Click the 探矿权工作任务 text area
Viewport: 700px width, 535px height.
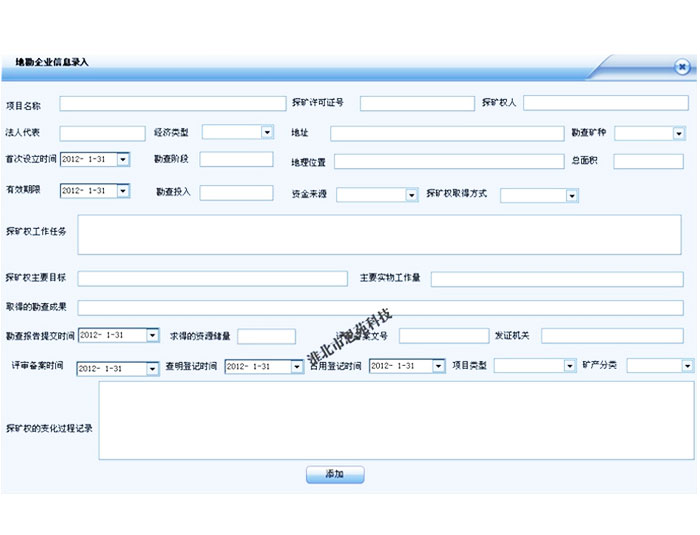[379, 234]
